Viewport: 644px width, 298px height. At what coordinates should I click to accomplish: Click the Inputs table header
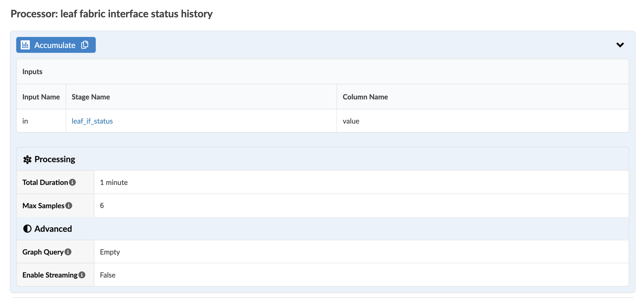pyautogui.click(x=32, y=72)
